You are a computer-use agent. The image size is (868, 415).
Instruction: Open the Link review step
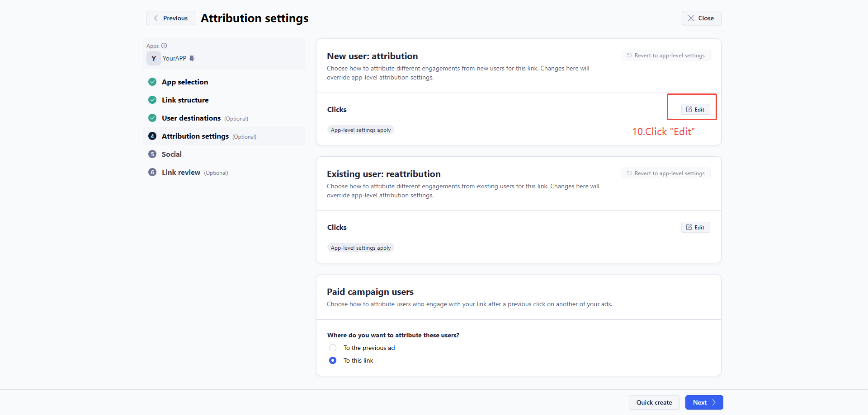(181, 172)
